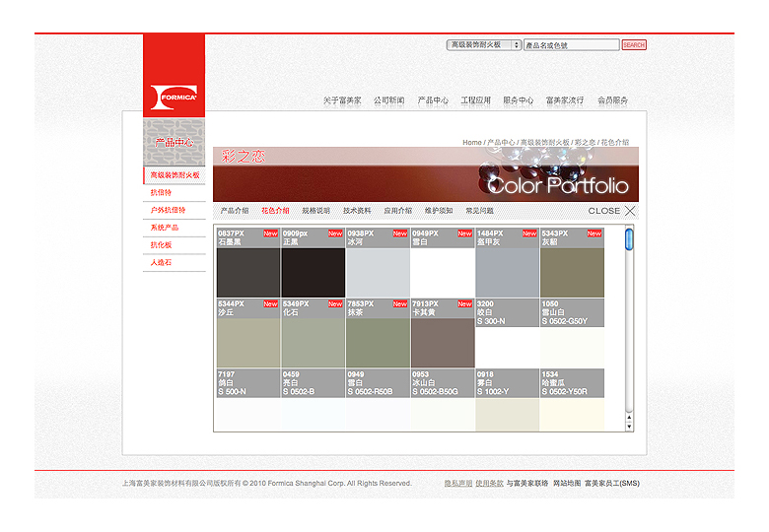This screenshot has height=532, width=769.
Task: Select 户外抗倍特 in the sidebar
Action: [x=175, y=211]
